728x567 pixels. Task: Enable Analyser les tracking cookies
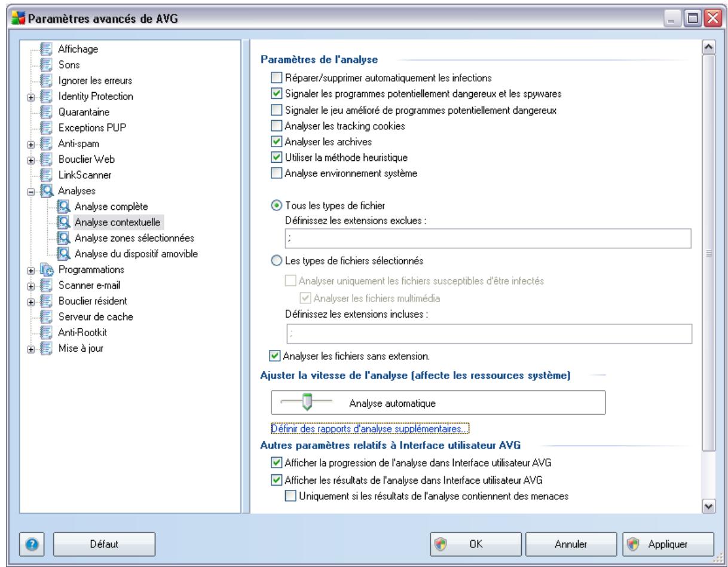click(x=276, y=126)
